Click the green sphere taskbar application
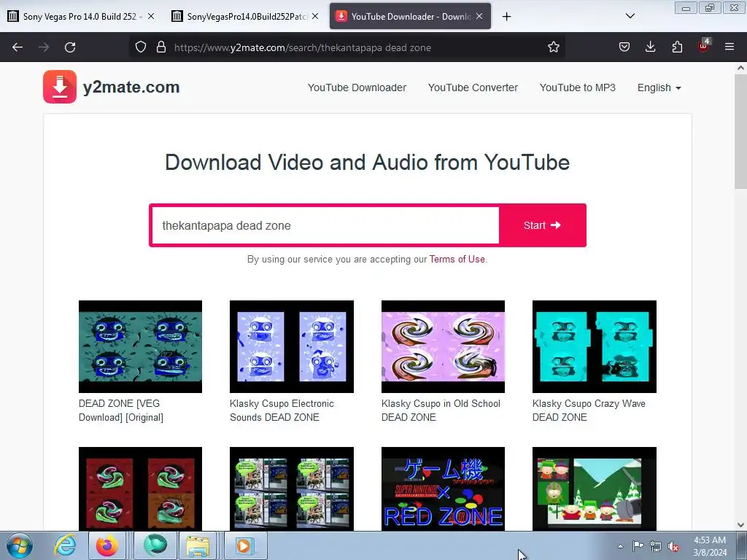The width and height of the screenshot is (747, 560). 155,545
